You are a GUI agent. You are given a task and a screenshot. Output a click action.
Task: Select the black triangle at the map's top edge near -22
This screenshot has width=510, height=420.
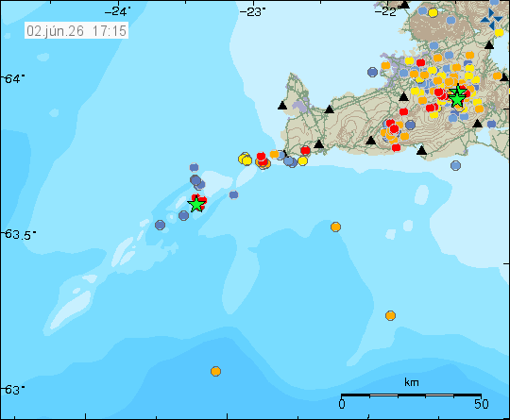[404, 4]
